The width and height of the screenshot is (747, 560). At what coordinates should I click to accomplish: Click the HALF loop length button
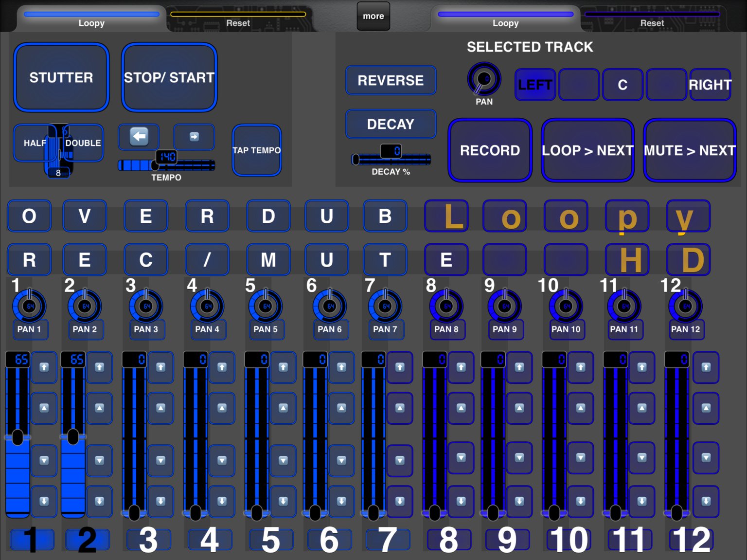coord(34,143)
